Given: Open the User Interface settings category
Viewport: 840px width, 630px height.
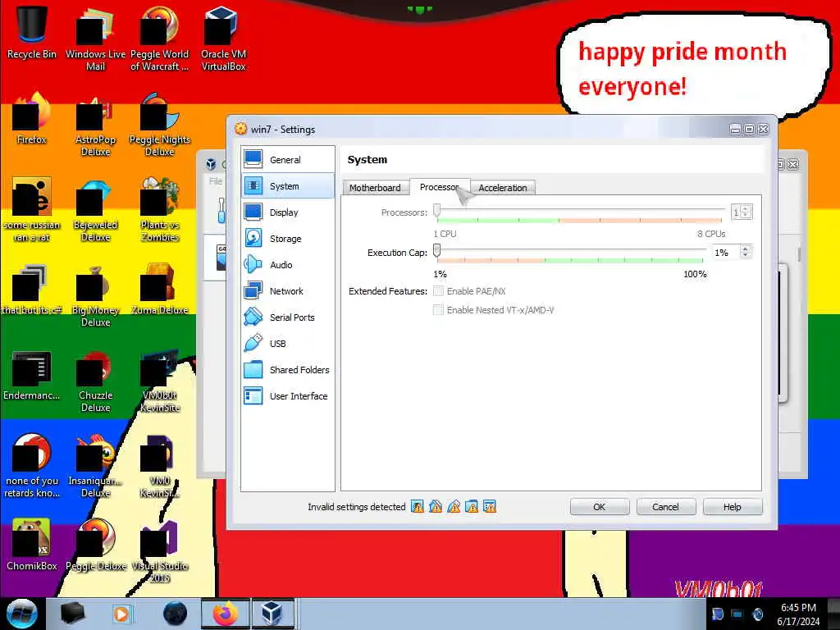Looking at the screenshot, I should [x=288, y=396].
